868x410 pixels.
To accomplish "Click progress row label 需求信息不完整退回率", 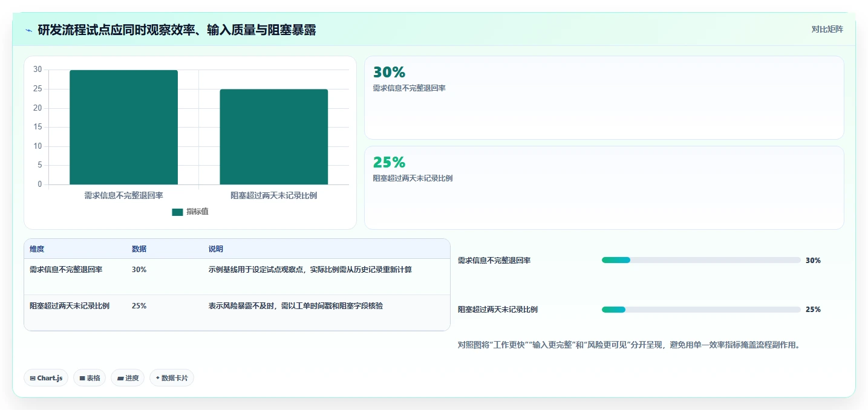I will [494, 261].
